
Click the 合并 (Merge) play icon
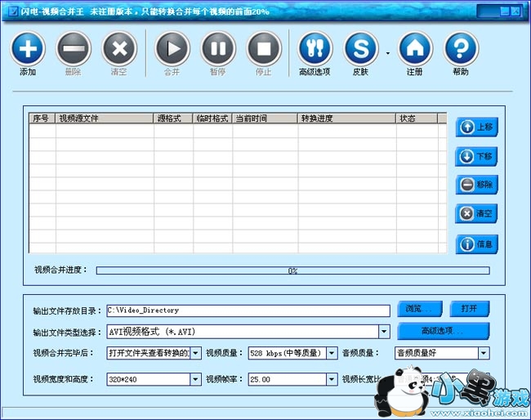tap(172, 48)
